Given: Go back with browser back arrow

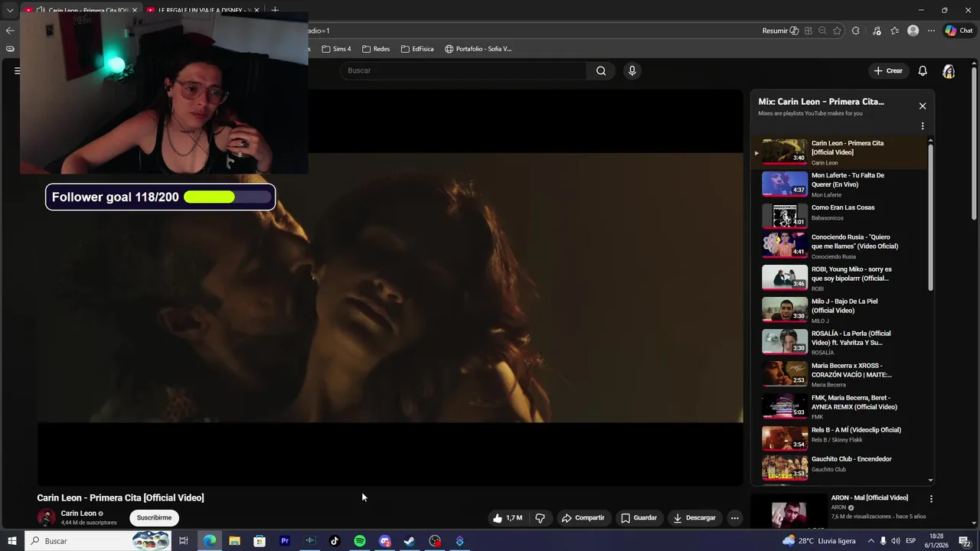Looking at the screenshot, I should coord(9,31).
